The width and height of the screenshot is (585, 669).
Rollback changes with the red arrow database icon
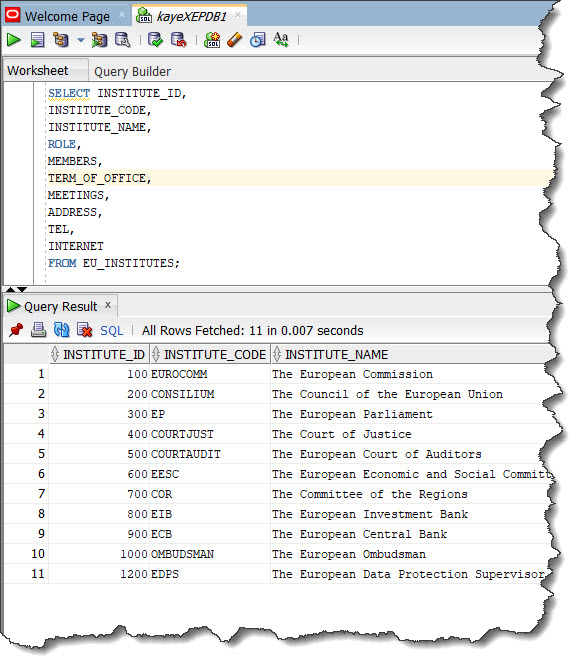(x=178, y=40)
